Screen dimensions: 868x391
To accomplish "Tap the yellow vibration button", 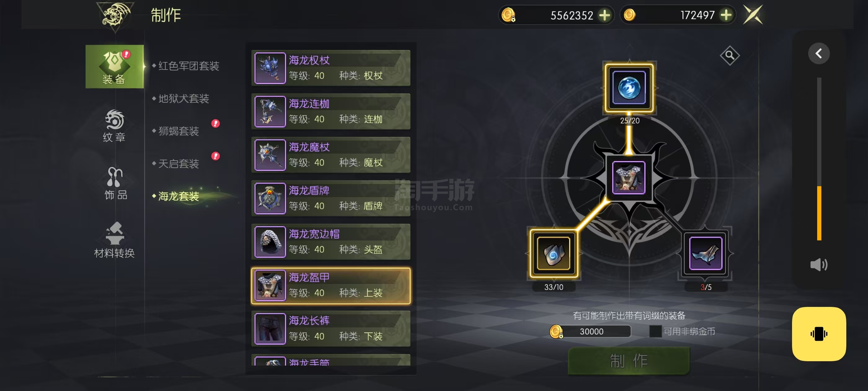I will 819,334.
